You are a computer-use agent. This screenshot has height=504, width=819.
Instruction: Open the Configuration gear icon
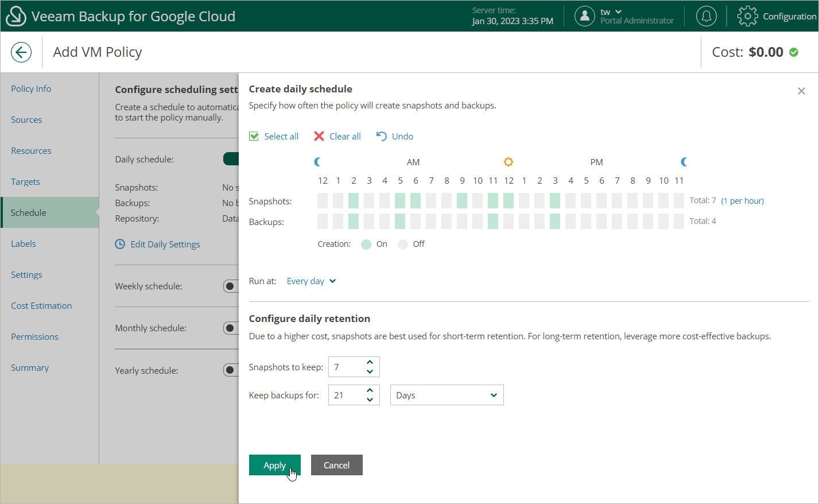click(x=747, y=16)
